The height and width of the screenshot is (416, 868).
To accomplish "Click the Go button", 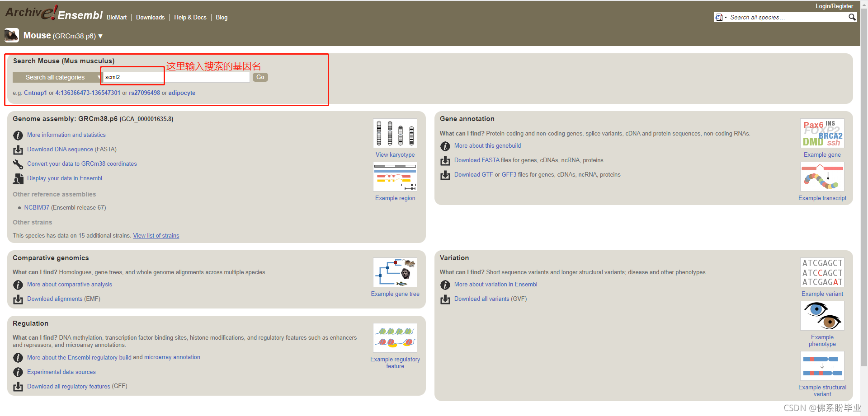I will [x=260, y=77].
